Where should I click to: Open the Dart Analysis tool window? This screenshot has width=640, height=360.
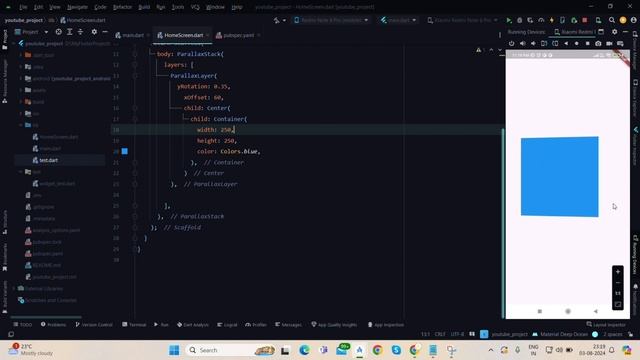click(193, 325)
